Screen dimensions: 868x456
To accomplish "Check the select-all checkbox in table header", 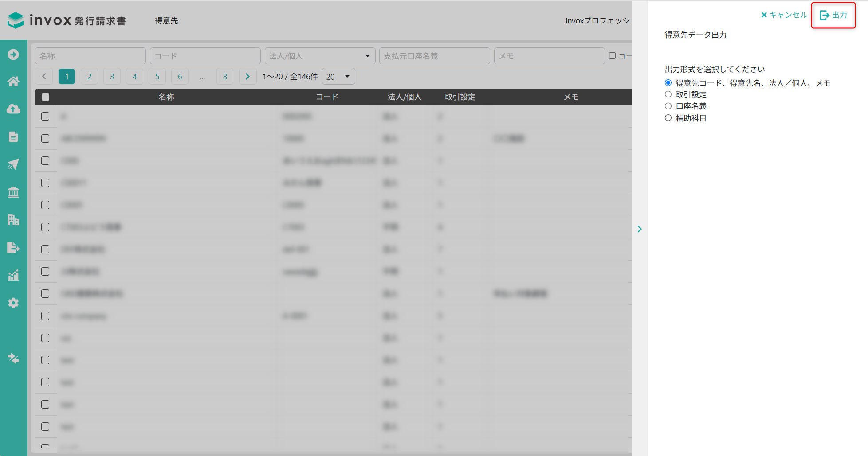I will 45,97.
